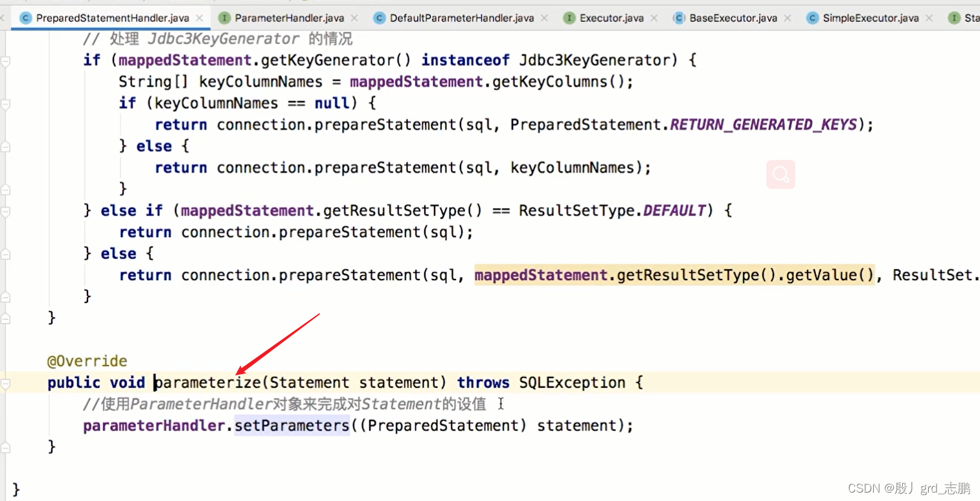The height and width of the screenshot is (501, 980).
Task: Click the abstract class icon on BaseExecutor.java tab
Action: [x=679, y=18]
